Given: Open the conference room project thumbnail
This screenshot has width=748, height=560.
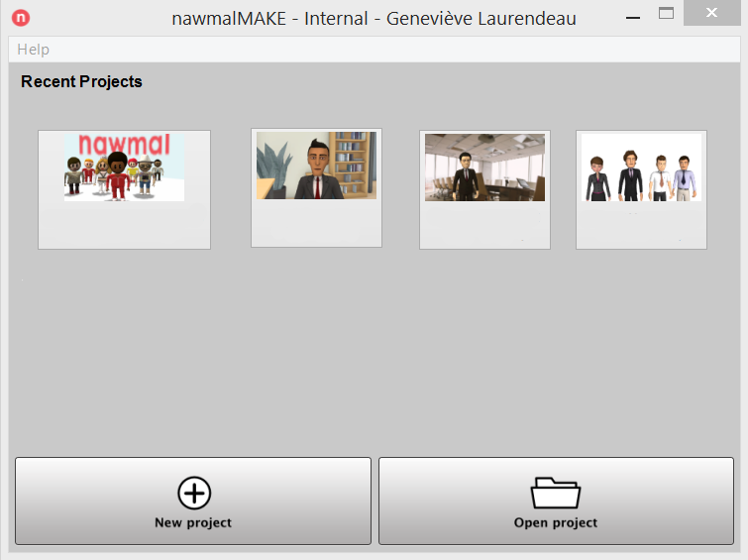Looking at the screenshot, I should coord(484,189).
